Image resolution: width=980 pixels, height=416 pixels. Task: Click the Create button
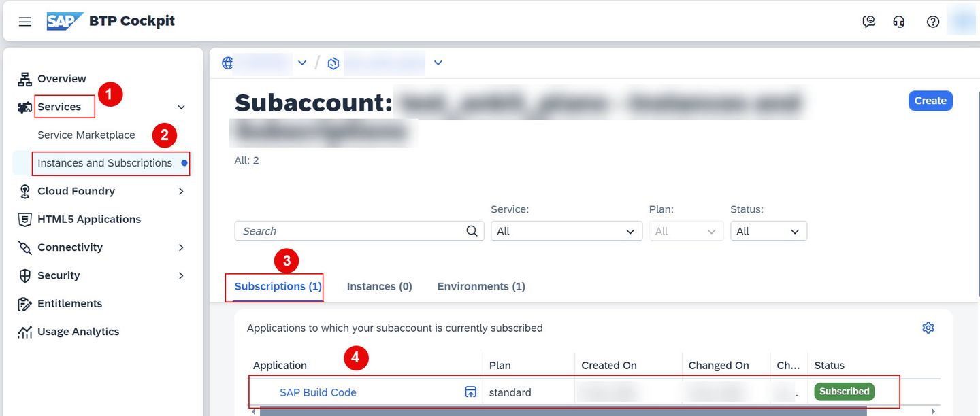pos(930,101)
